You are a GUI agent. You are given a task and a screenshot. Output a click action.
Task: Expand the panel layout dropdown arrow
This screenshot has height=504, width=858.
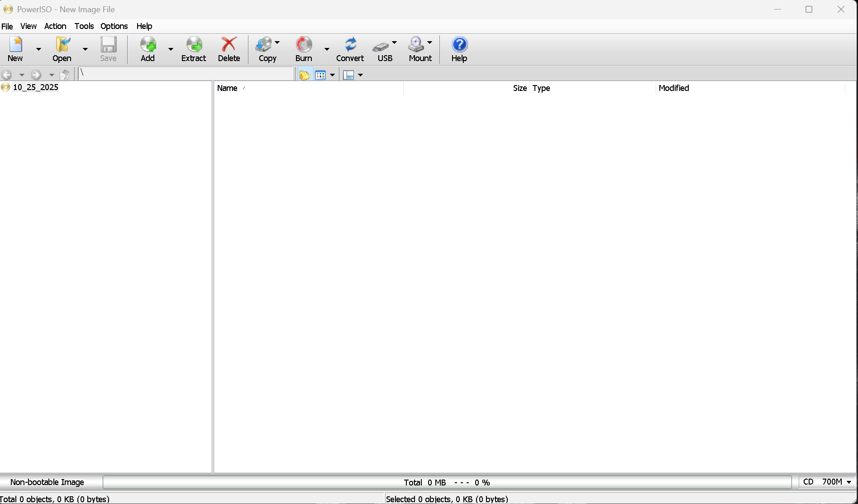coord(360,75)
